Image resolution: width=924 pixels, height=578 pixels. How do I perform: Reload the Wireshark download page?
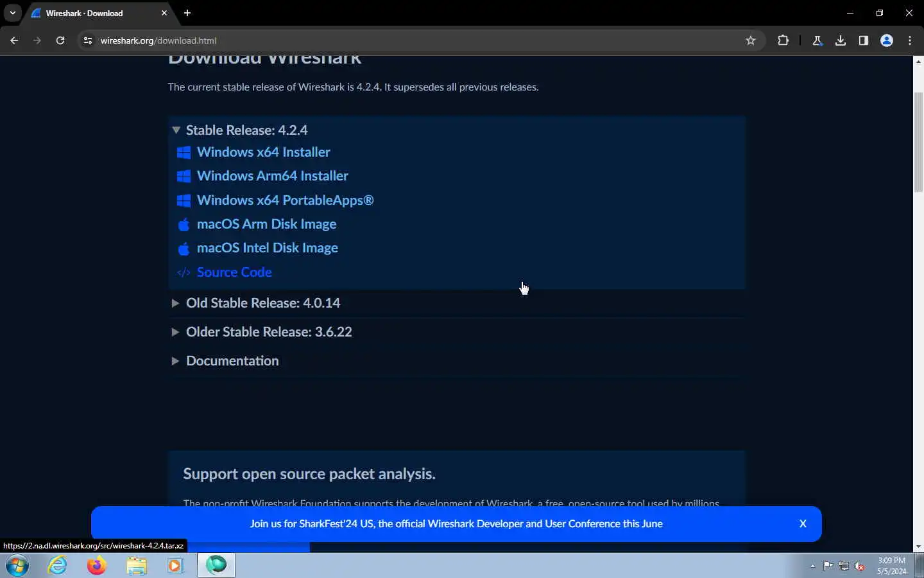click(x=60, y=40)
